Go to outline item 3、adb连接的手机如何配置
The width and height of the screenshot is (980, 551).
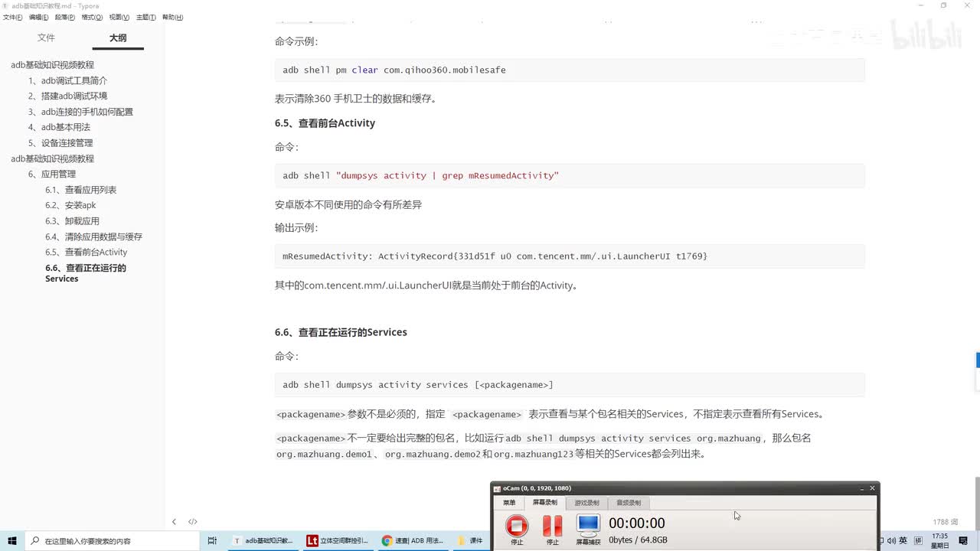pyautogui.click(x=80, y=112)
